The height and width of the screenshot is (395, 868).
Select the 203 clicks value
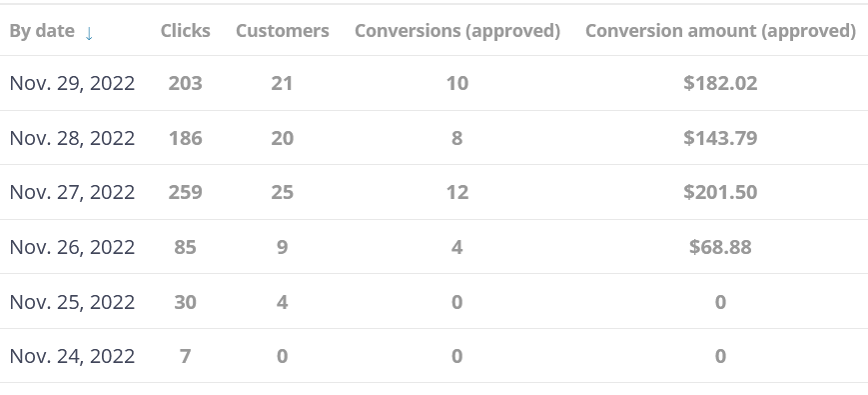(x=186, y=83)
